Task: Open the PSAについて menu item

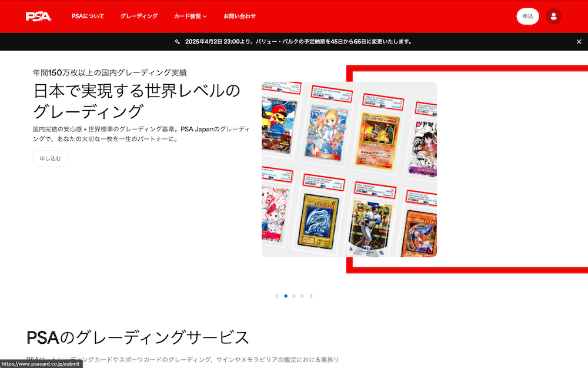Action: [x=88, y=16]
